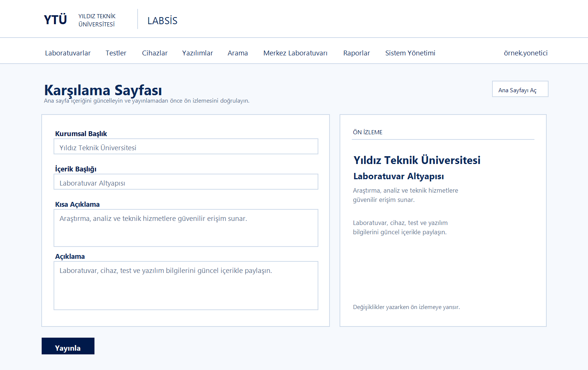The height and width of the screenshot is (370, 588).
Task: Click the Açıklama field label
Action: tap(70, 256)
